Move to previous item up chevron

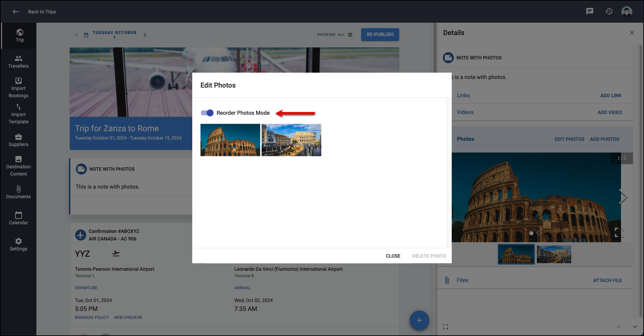[619, 327]
